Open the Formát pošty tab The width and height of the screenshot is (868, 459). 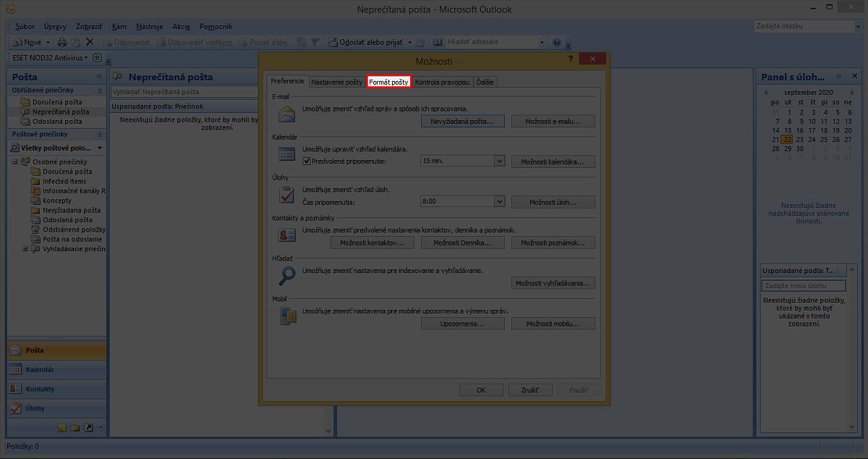click(x=388, y=83)
